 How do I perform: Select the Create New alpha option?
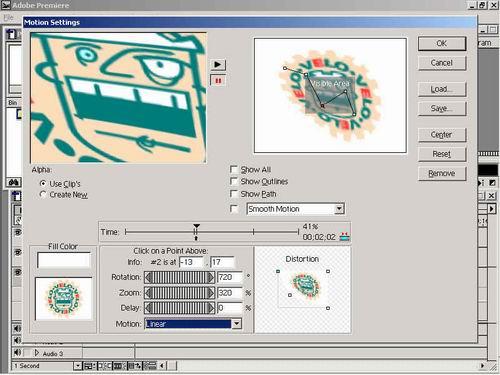tap(43, 194)
